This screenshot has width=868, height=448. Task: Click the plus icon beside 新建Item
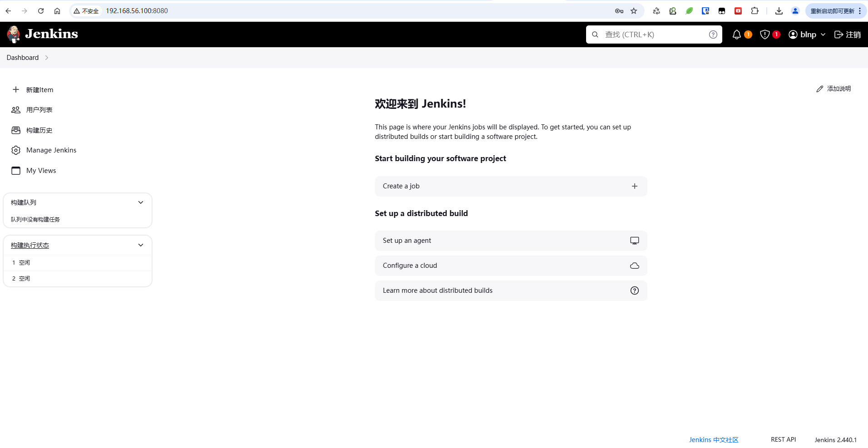(x=16, y=89)
